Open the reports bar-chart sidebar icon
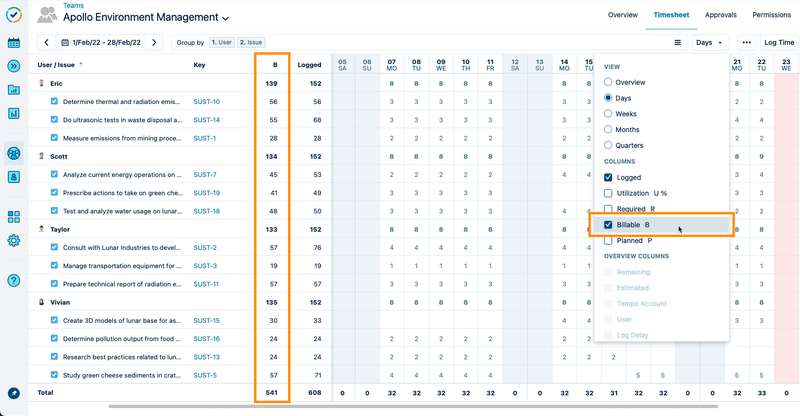This screenshot has height=416, width=800. point(14,113)
